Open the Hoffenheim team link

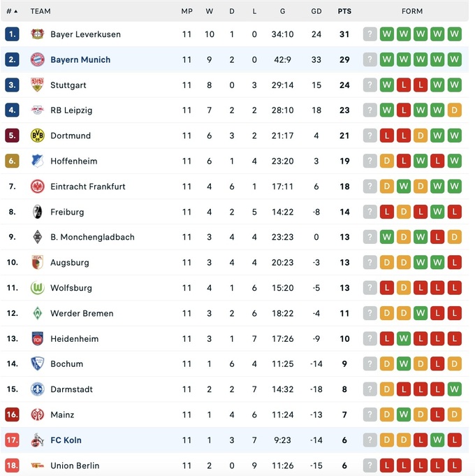click(x=73, y=161)
